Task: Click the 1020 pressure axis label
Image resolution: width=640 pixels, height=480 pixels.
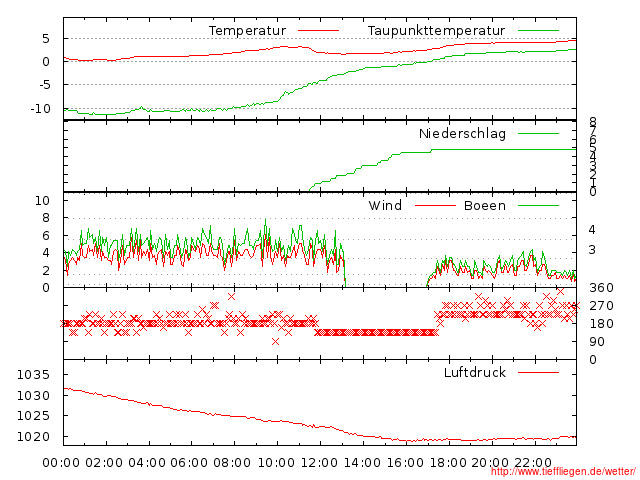Action: [33, 437]
